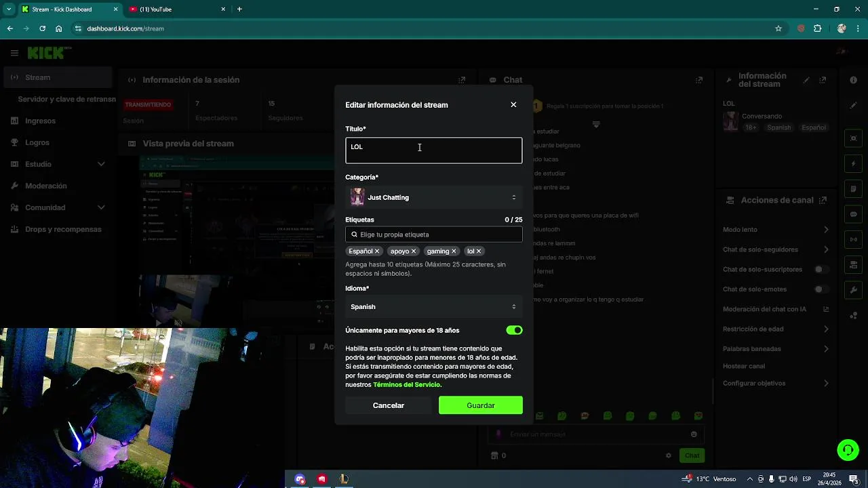Click the document icon in right toolbar
Image resolution: width=868 pixels, height=488 pixels.
854,189
